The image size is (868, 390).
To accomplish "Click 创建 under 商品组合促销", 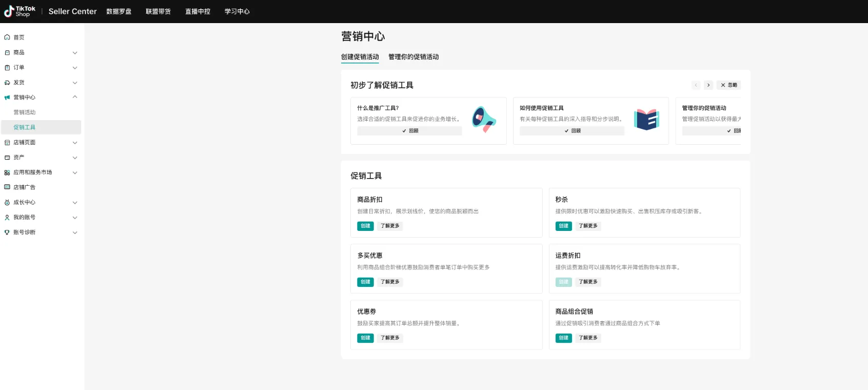I will pyautogui.click(x=563, y=338).
